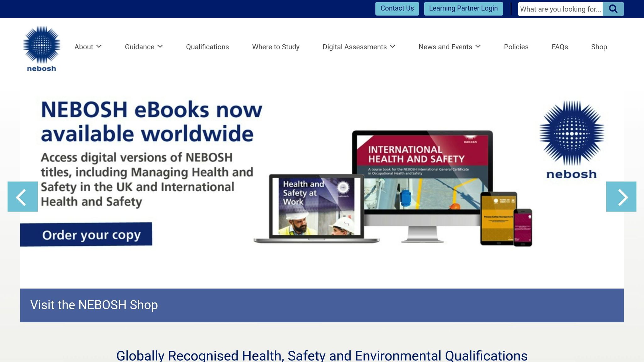Go to the previous carousel slide

click(23, 197)
